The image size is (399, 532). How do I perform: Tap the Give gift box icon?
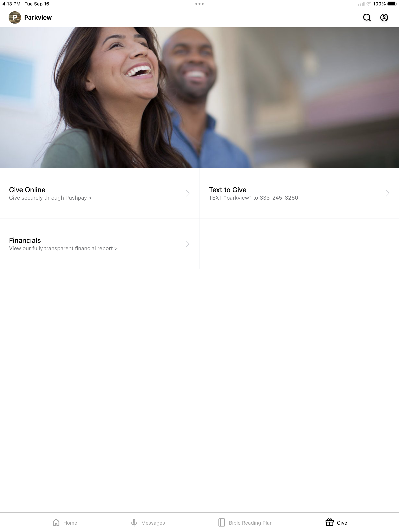[x=329, y=522]
